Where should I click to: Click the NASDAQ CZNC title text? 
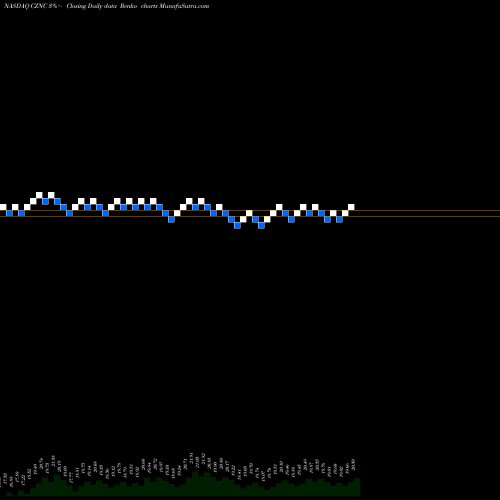coord(25,6)
